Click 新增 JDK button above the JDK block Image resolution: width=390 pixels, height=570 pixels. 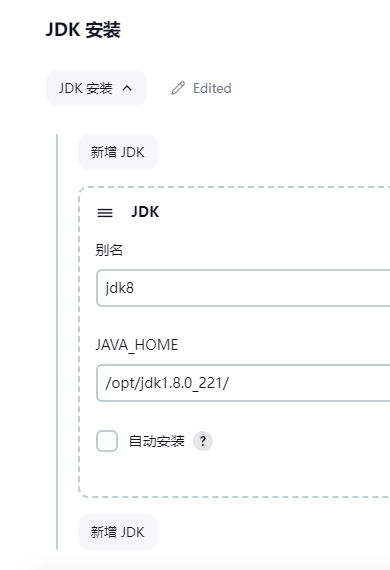(118, 152)
